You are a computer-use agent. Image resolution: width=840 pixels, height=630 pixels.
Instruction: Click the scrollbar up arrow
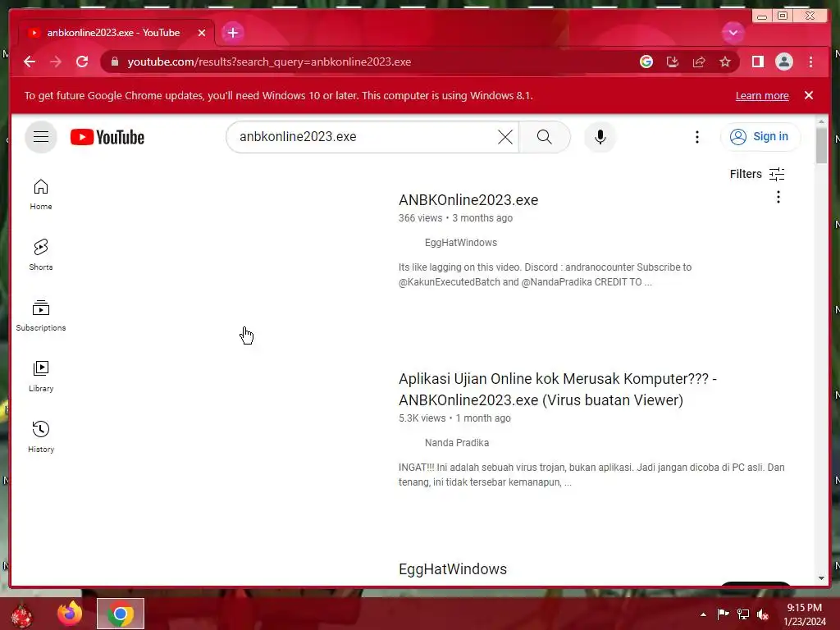point(821,122)
